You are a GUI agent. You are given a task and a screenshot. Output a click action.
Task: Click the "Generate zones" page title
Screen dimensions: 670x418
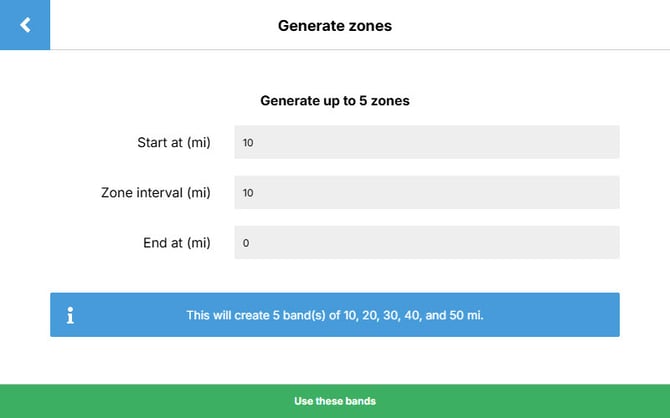(x=335, y=26)
